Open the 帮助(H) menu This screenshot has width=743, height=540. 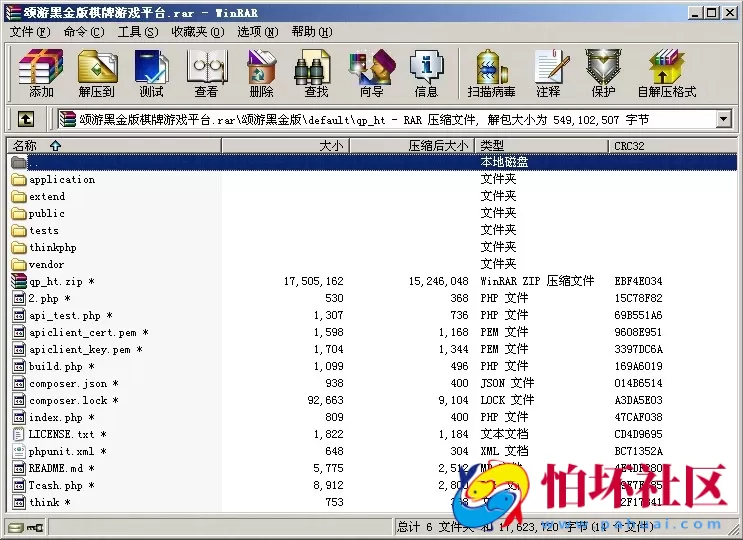tap(312, 32)
